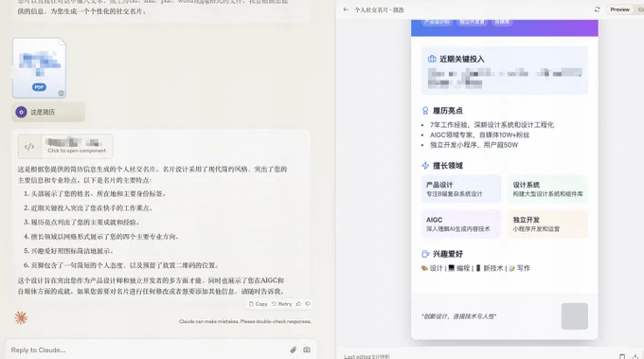Click list item 2 about 近期关键投入

88,207
